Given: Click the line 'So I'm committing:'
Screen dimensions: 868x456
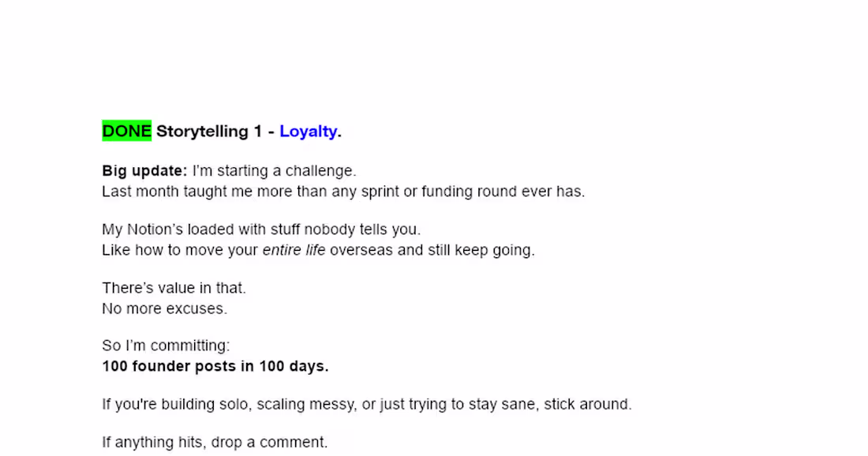Looking at the screenshot, I should [166, 346].
